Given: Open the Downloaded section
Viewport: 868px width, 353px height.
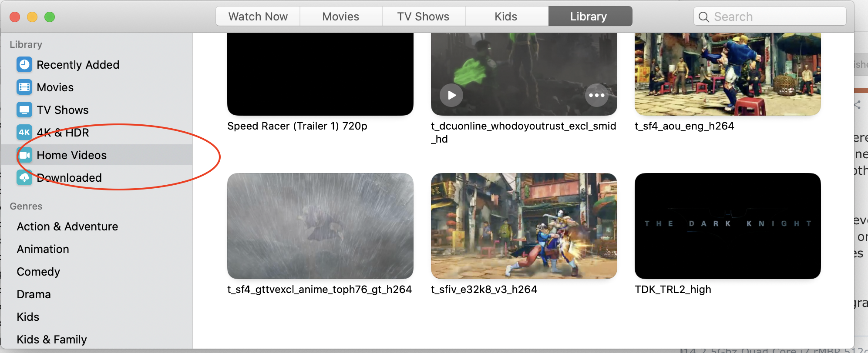Looking at the screenshot, I should point(97,178).
